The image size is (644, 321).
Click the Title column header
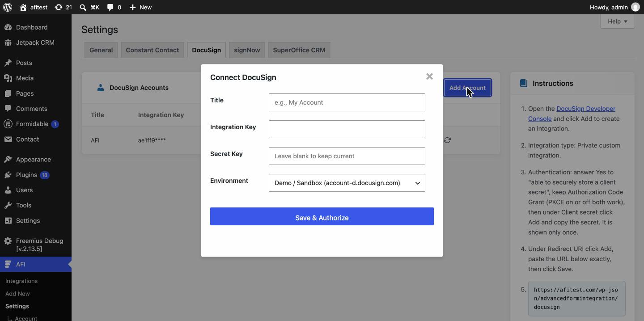[x=97, y=115]
